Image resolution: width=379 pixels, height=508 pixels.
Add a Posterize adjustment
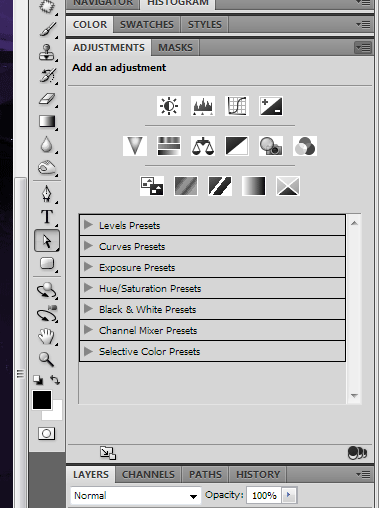pos(186,186)
